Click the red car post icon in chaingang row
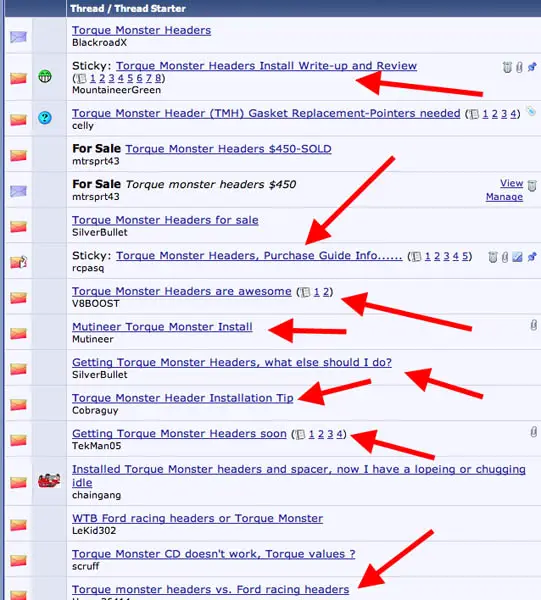This screenshot has height=600, width=541. click(49, 480)
